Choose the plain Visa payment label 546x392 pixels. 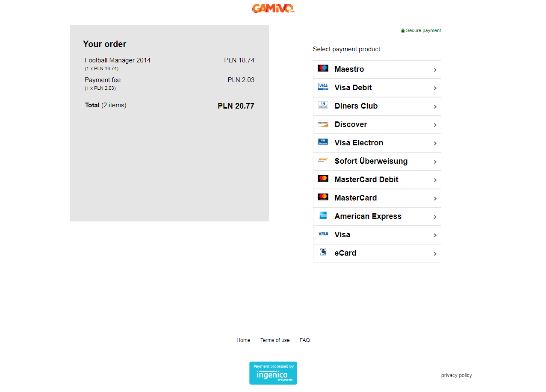click(342, 235)
